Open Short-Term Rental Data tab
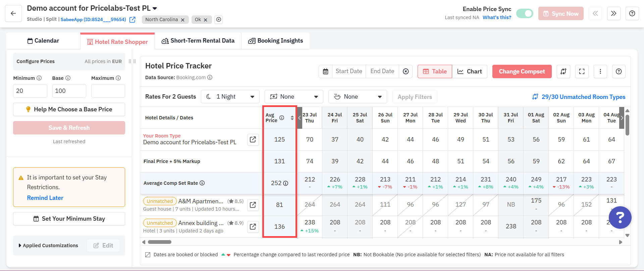This screenshot has width=644, height=271. [x=198, y=41]
